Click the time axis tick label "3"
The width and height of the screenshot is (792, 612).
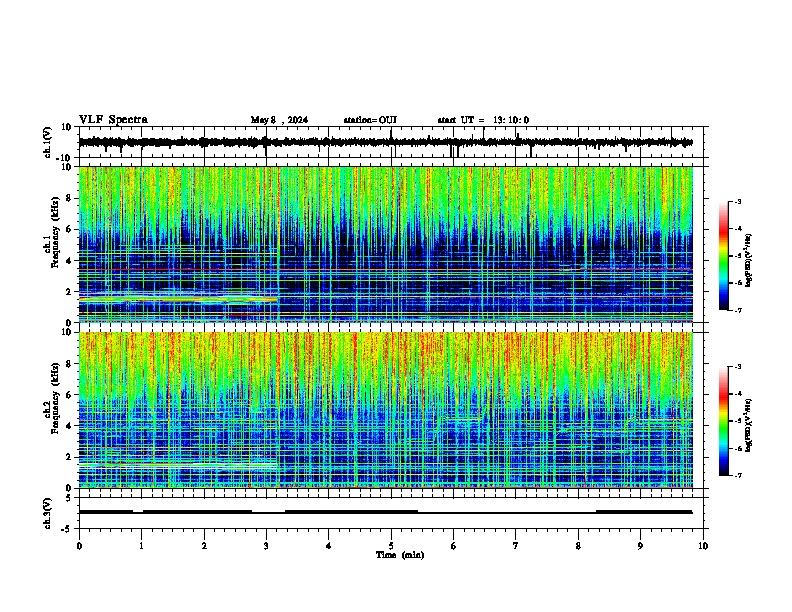point(266,546)
